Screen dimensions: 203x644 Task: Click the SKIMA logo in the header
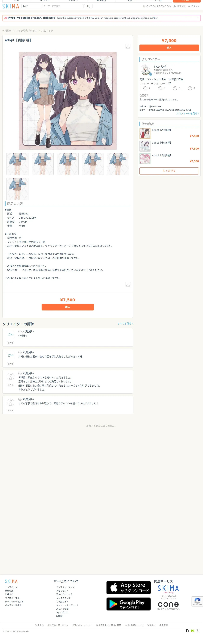[11, 6]
